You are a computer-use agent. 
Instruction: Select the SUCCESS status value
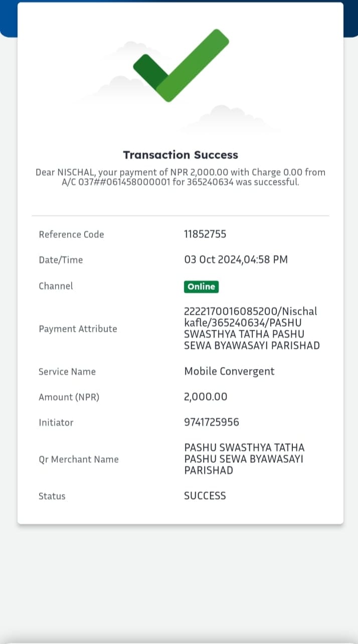(x=205, y=496)
